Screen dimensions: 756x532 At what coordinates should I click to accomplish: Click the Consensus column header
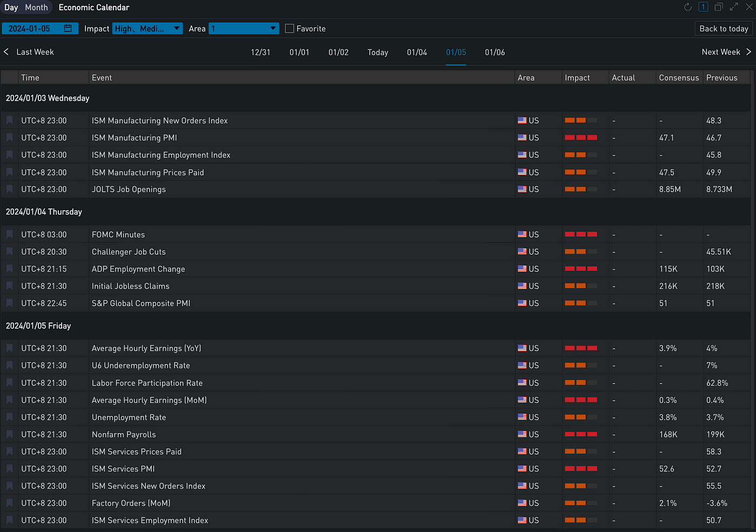pos(679,78)
